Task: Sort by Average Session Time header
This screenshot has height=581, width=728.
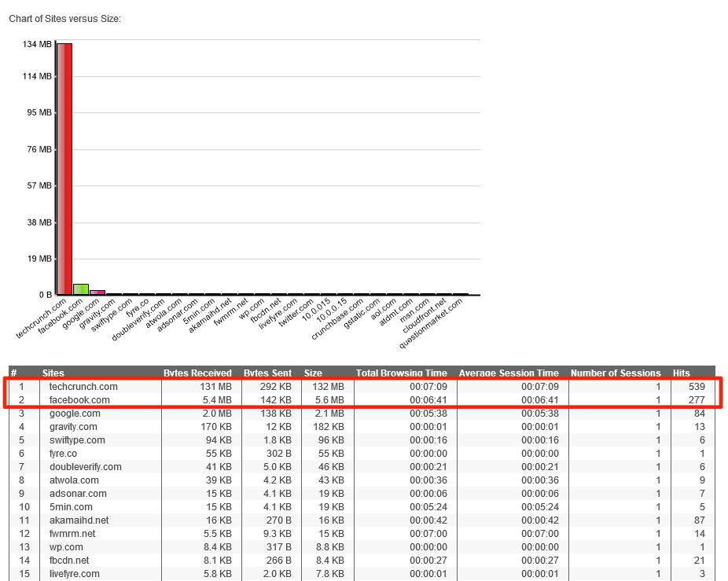Action: pos(509,373)
